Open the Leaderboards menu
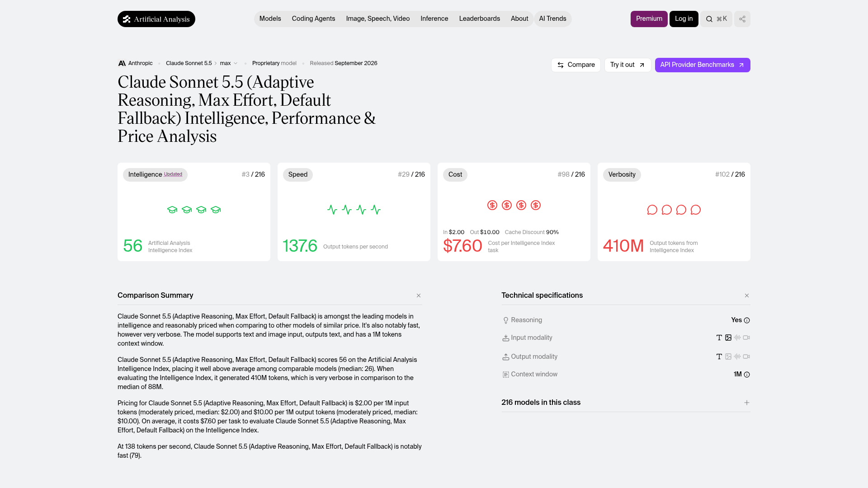Screen dimensions: 868x488 pos(480,19)
